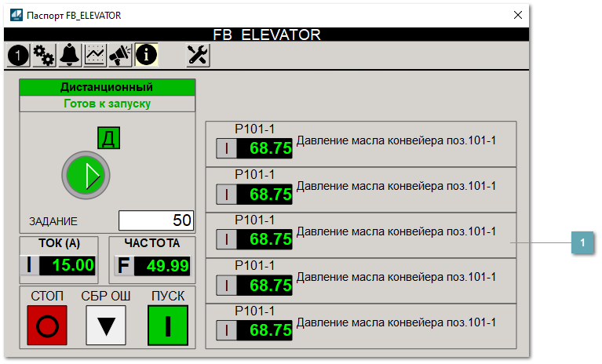Click the ЗАДАНИЕ setpoint input field
This screenshot has height=364, width=602.
click(x=155, y=220)
